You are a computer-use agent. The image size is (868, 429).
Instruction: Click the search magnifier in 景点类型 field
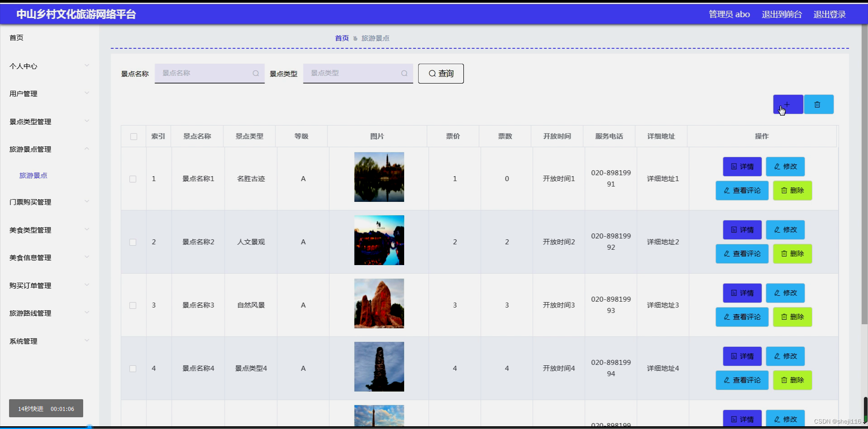pyautogui.click(x=404, y=73)
